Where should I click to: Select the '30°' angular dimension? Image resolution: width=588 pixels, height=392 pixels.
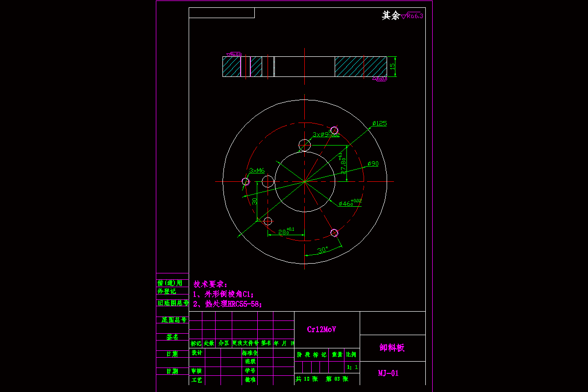click(322, 250)
